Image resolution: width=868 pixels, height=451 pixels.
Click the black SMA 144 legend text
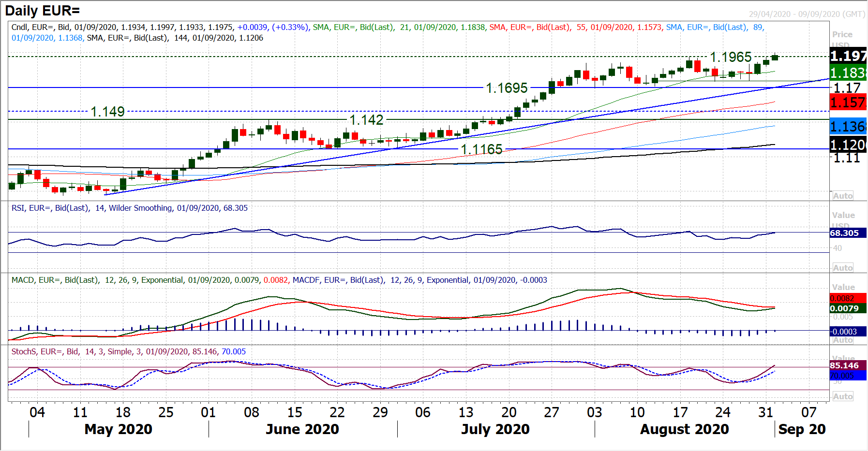[175, 38]
